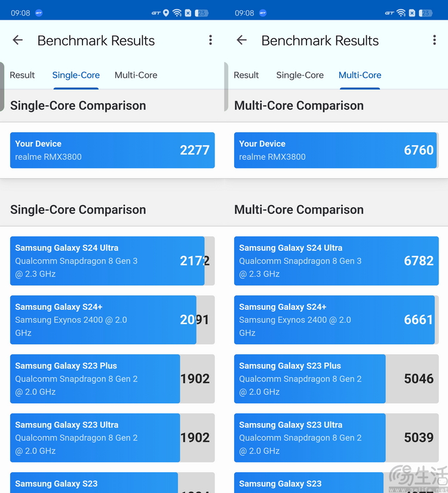Open the three-dot overflow menu on the left screen
Image resolution: width=448 pixels, height=493 pixels.
210,40
